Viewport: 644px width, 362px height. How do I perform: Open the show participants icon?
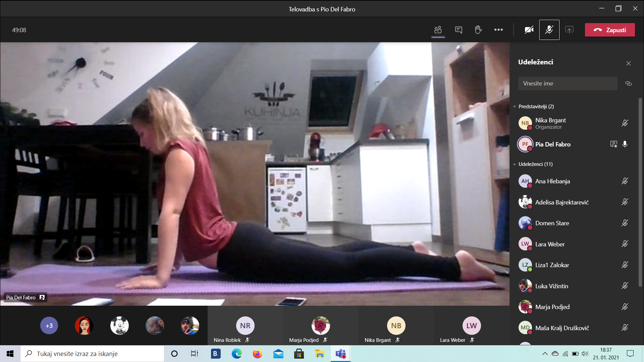click(438, 30)
